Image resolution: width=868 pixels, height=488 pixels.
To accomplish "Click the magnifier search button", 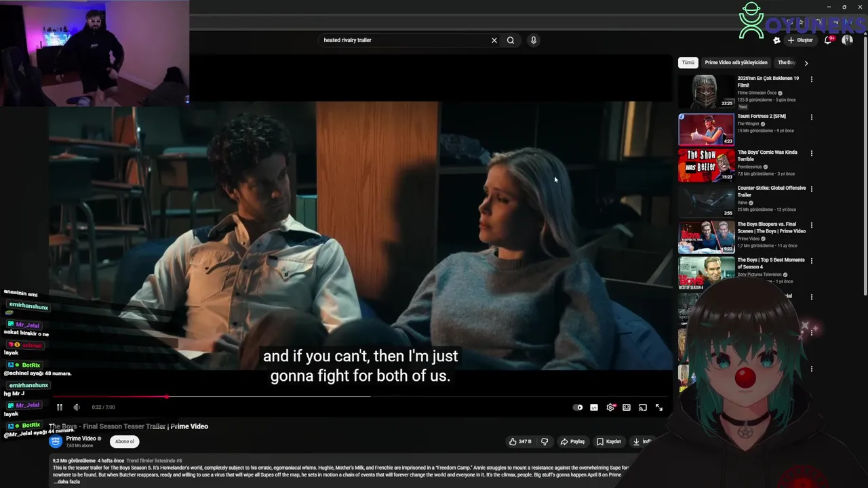I will [511, 40].
